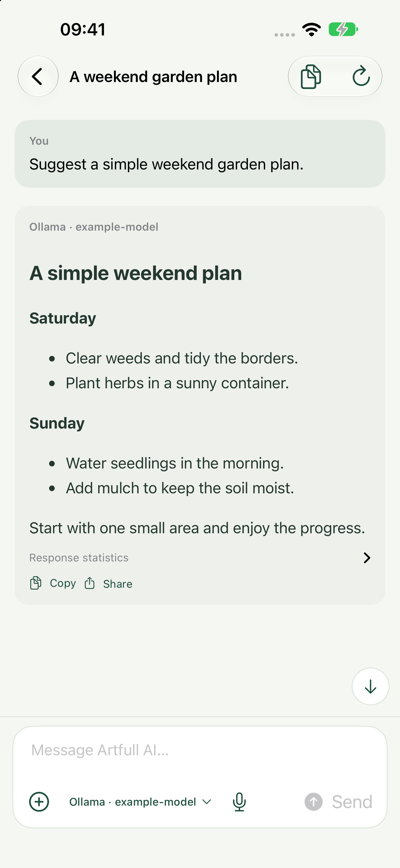
Task: Tap the Copy icon below the response
Action: [35, 583]
